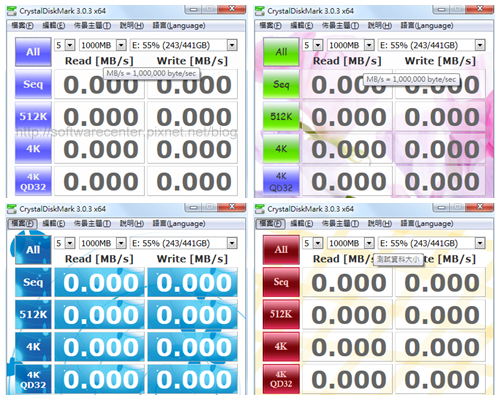Open 佈景主題(T) menu in cyan wave-themed window
This screenshot has width=500, height=400.
click(92, 224)
